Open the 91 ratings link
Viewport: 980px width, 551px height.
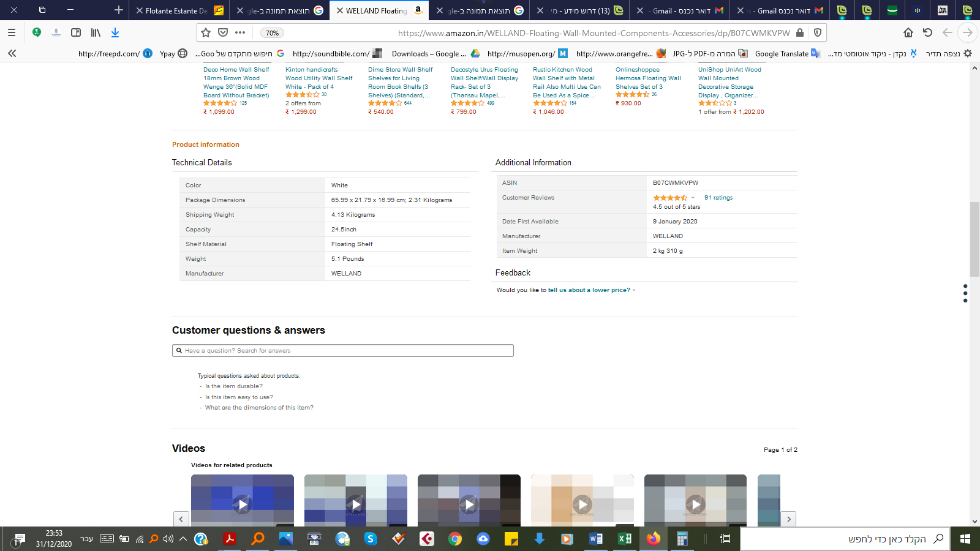pos(718,198)
